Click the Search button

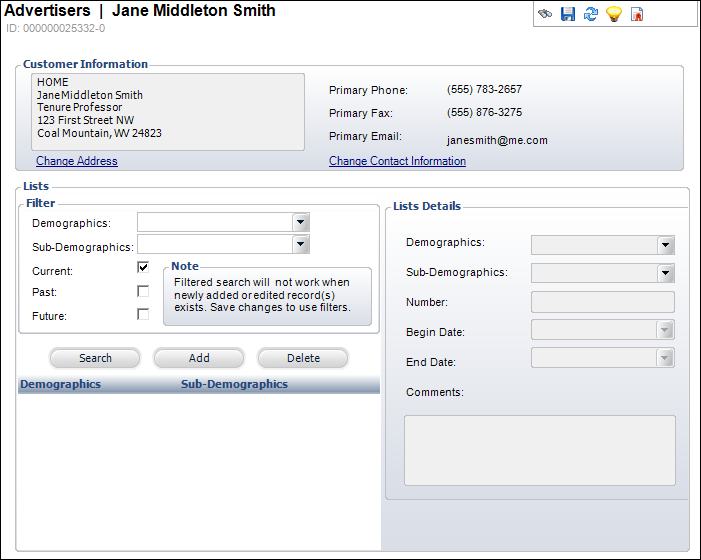(95, 358)
